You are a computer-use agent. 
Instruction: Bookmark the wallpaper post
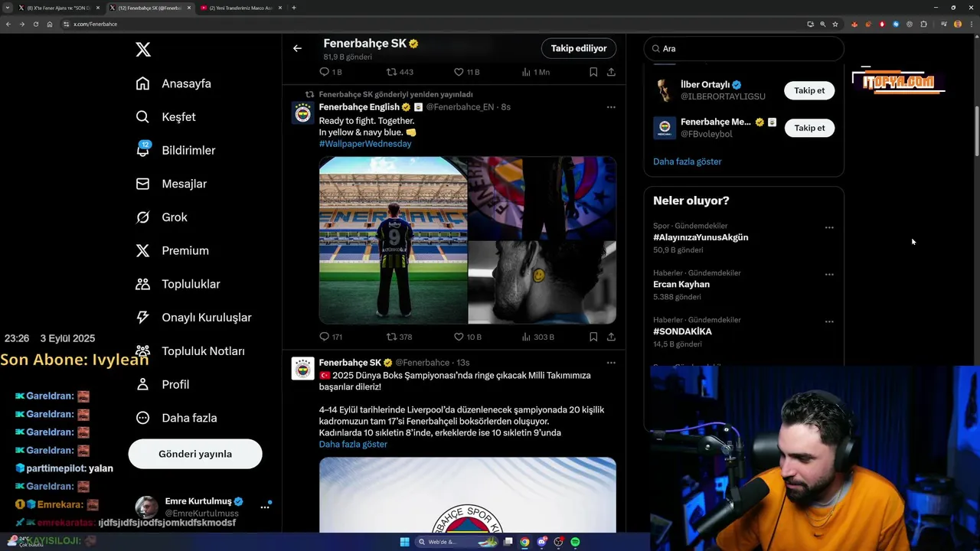[x=593, y=337]
